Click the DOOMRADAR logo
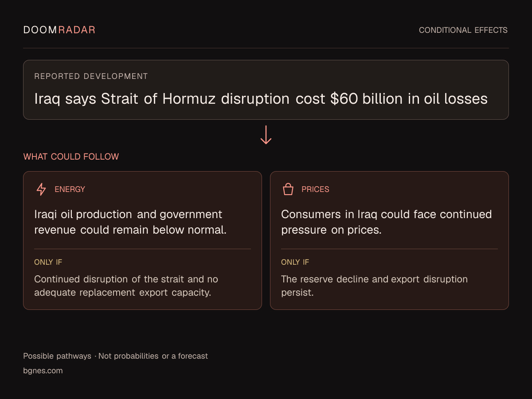 [59, 30]
